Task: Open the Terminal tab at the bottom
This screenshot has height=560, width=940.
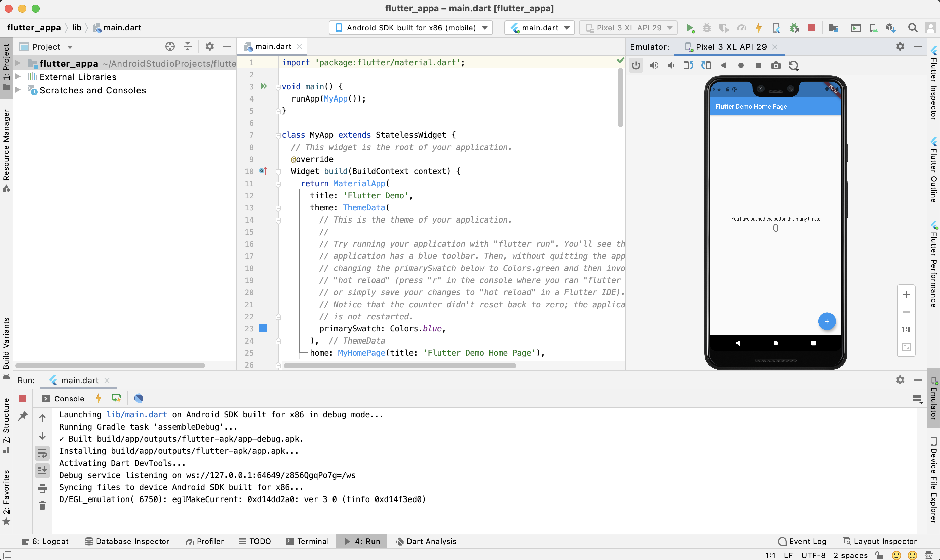Action: click(308, 541)
